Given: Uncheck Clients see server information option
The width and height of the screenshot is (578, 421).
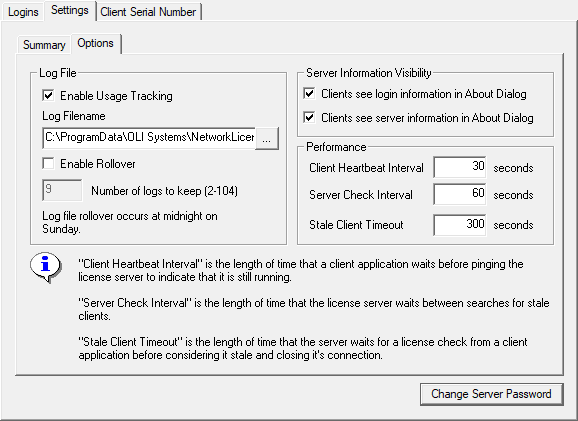Looking at the screenshot, I should click(309, 118).
